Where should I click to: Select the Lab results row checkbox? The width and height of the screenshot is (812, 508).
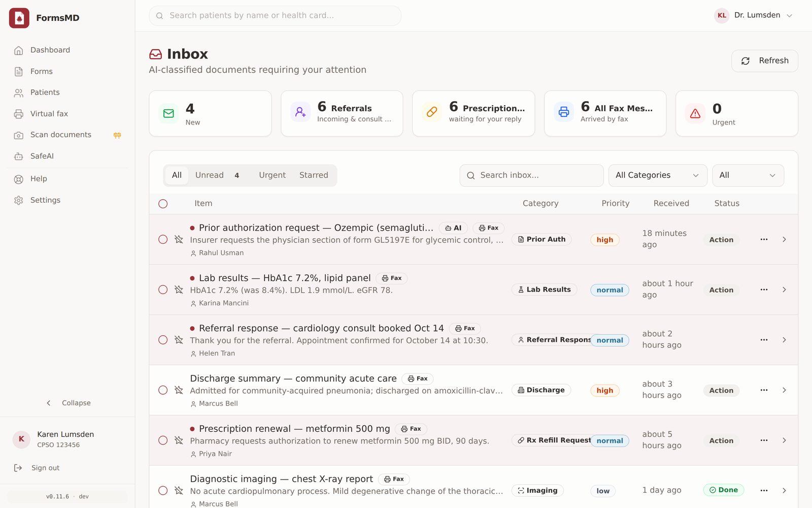[163, 290]
